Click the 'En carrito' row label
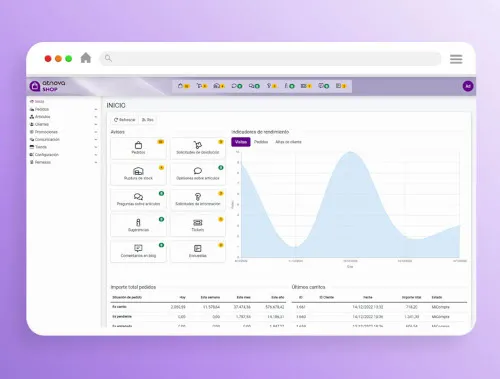 [119, 307]
